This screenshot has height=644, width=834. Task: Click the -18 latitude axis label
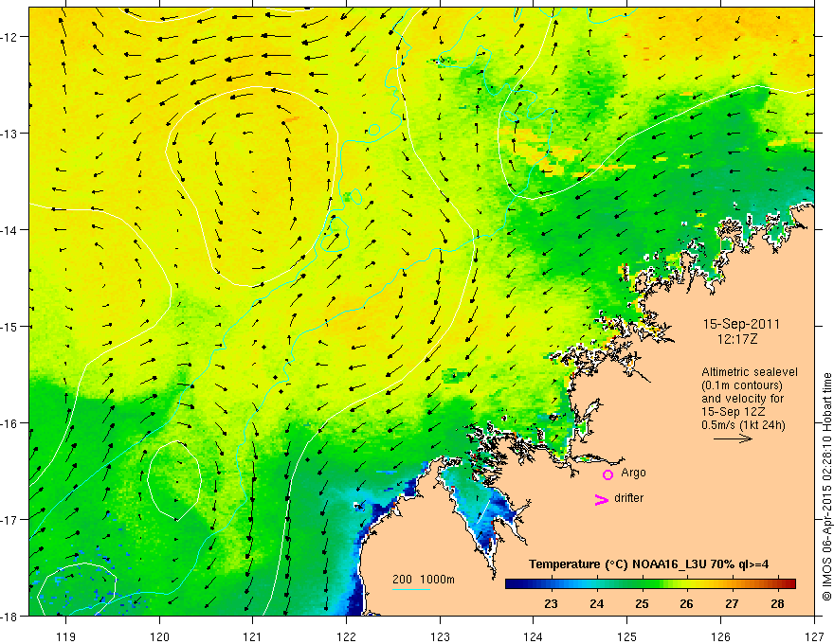coord(10,616)
